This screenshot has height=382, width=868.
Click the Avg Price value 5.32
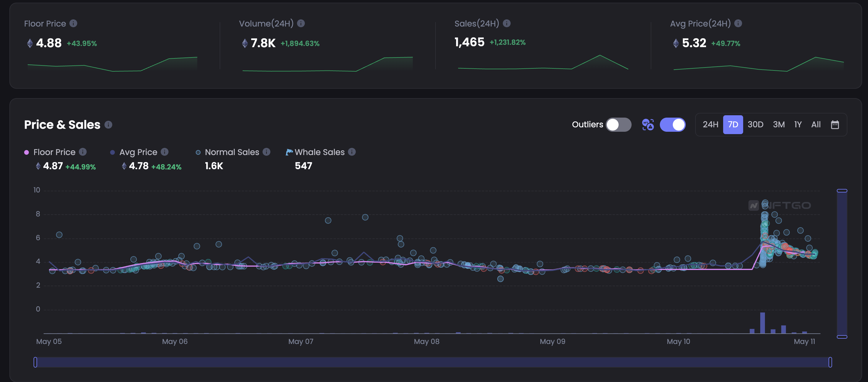pos(694,43)
